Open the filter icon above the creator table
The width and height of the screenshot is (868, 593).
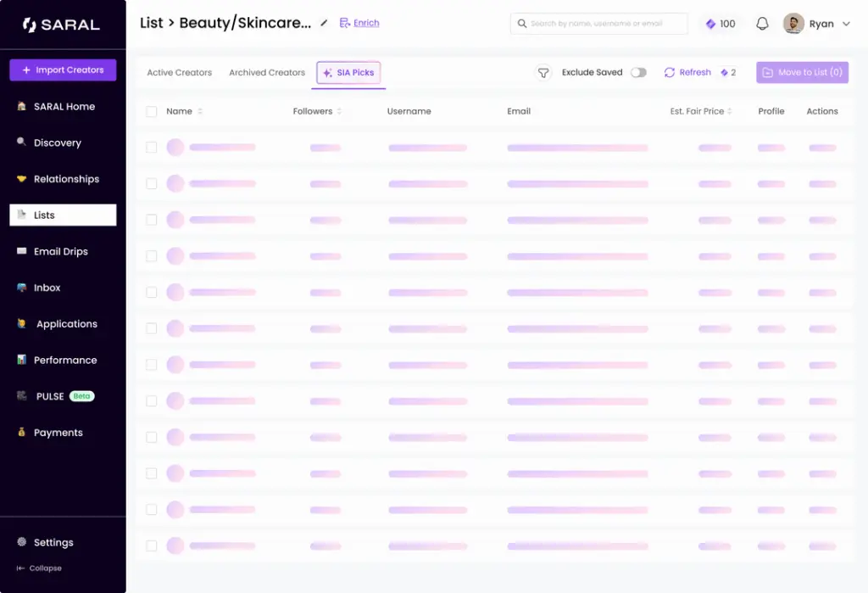(x=542, y=73)
